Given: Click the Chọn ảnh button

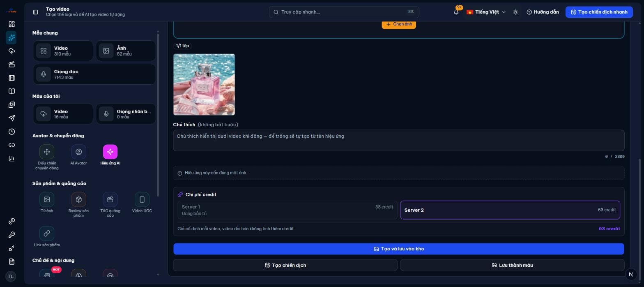Looking at the screenshot, I should pyautogui.click(x=399, y=24).
